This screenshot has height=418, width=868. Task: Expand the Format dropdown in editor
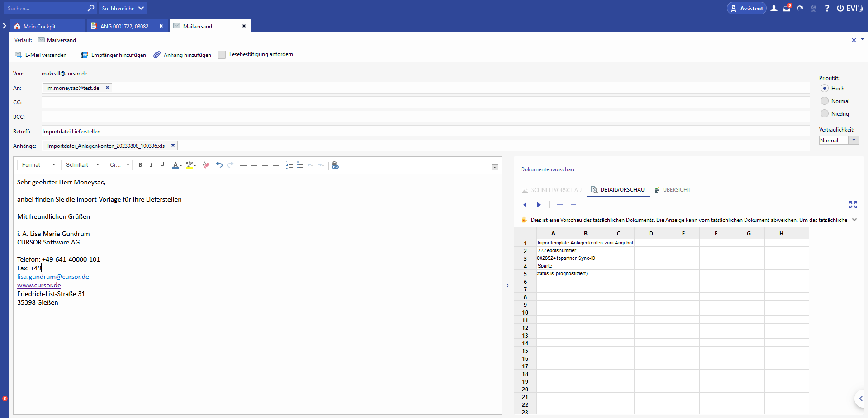point(38,165)
